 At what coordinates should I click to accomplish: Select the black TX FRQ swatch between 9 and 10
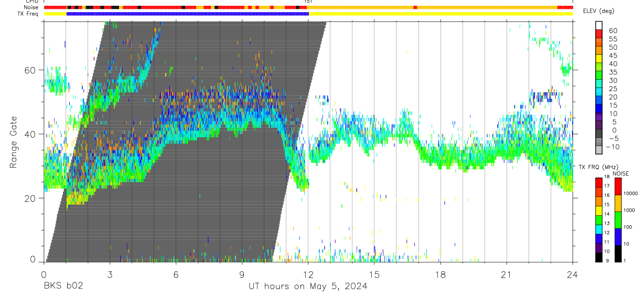pos(599,257)
